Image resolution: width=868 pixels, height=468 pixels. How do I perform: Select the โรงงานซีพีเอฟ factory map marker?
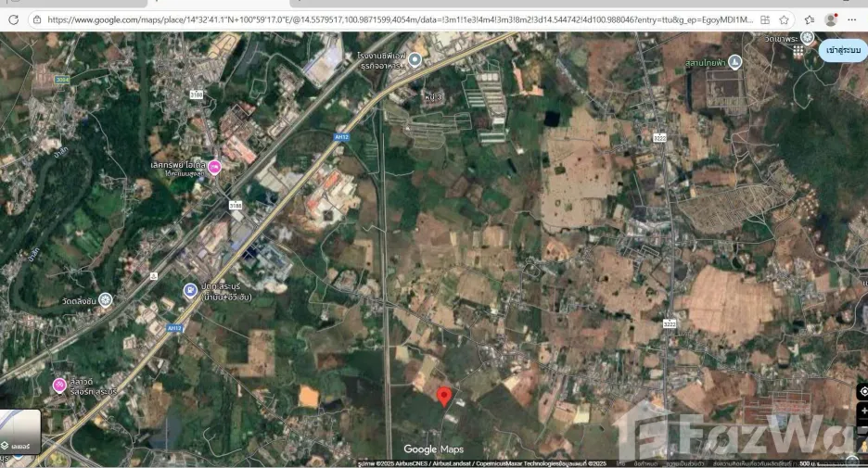pos(415,59)
